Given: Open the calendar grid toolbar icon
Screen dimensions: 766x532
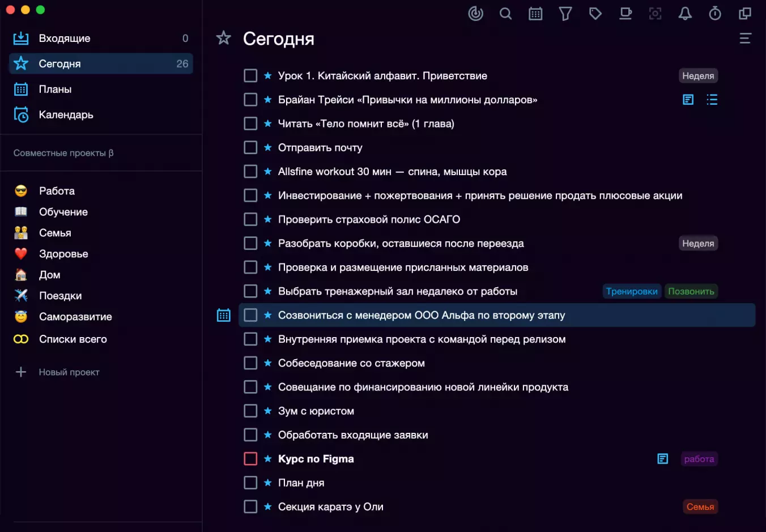Looking at the screenshot, I should (535, 14).
